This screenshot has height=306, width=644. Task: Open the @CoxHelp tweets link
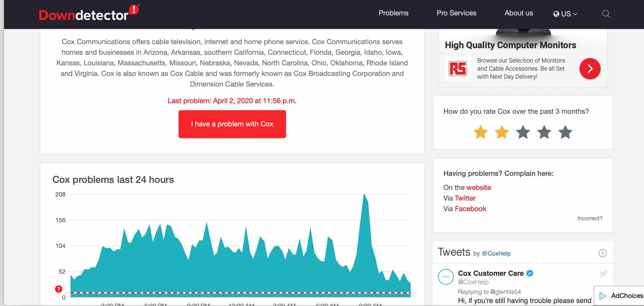[x=496, y=253]
